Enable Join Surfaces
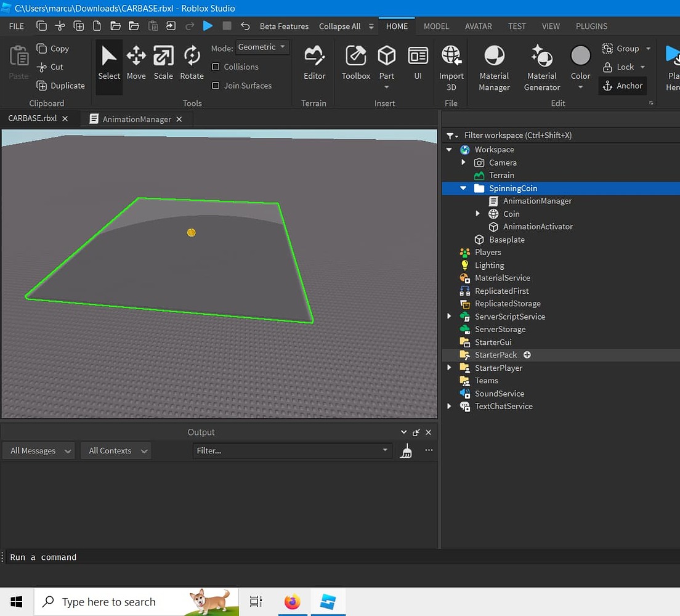The width and height of the screenshot is (680, 616). coord(216,85)
